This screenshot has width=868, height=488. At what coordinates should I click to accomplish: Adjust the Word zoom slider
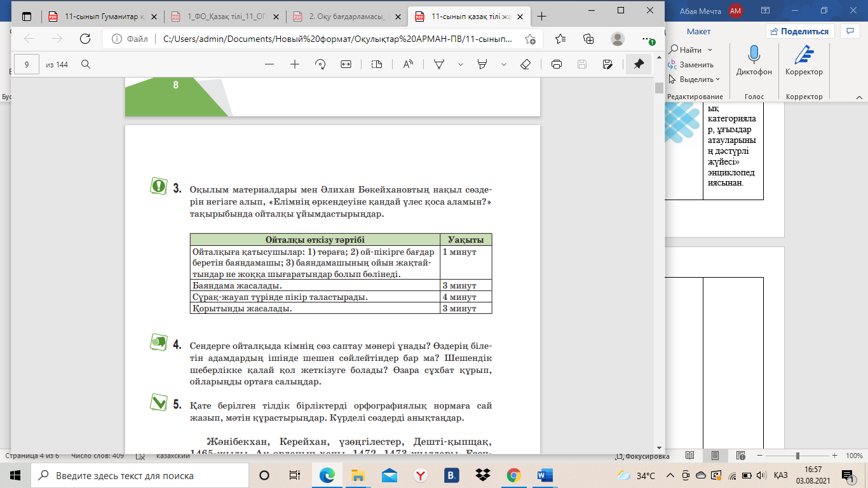coord(797,456)
